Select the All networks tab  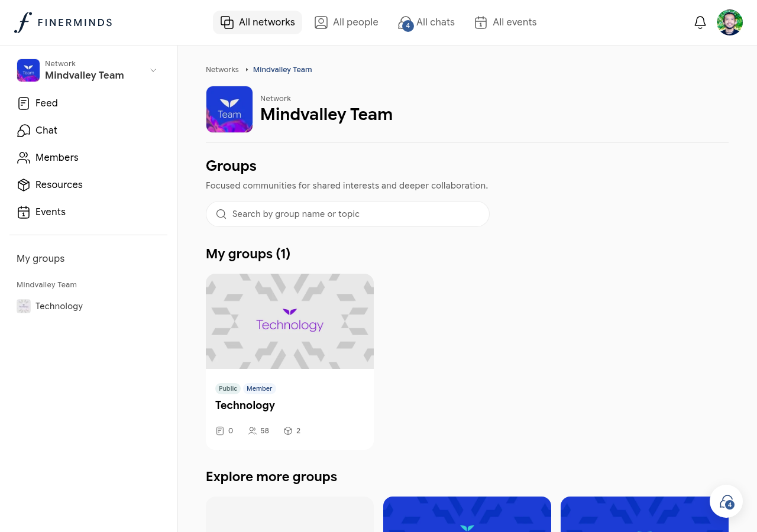click(257, 22)
